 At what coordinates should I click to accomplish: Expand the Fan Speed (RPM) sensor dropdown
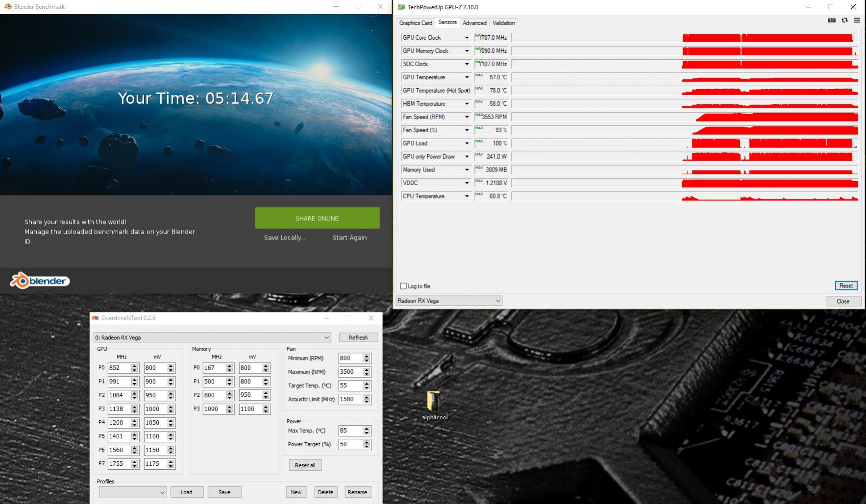coord(467,117)
